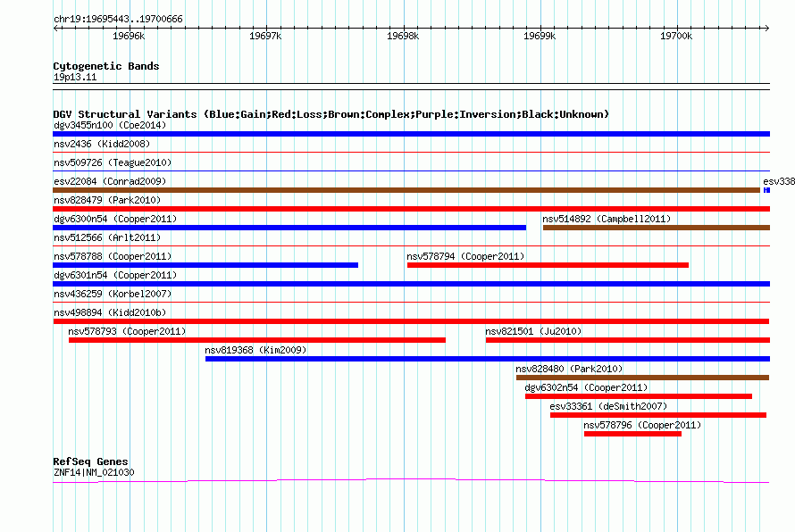The image size is (795, 532).
Task: Click the dgv6300n54 (Cooper2011) blue bar
Action: [289, 228]
